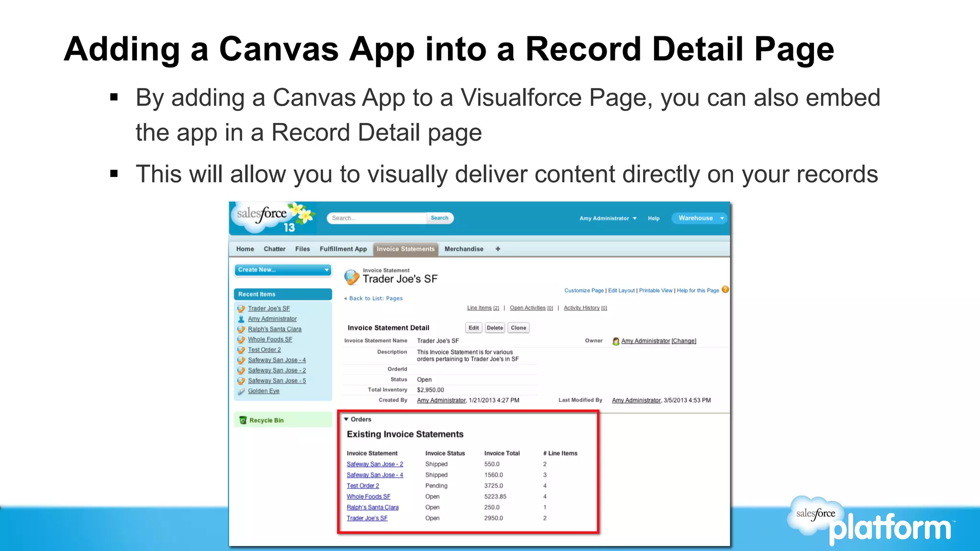
Task: Click the Edit button
Action: coord(473,328)
